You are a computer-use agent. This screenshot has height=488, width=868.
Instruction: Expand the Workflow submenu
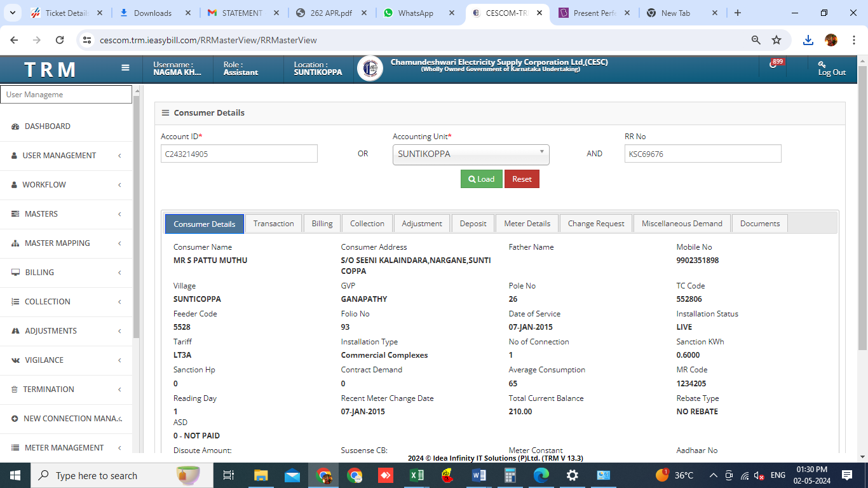pyautogui.click(x=119, y=185)
